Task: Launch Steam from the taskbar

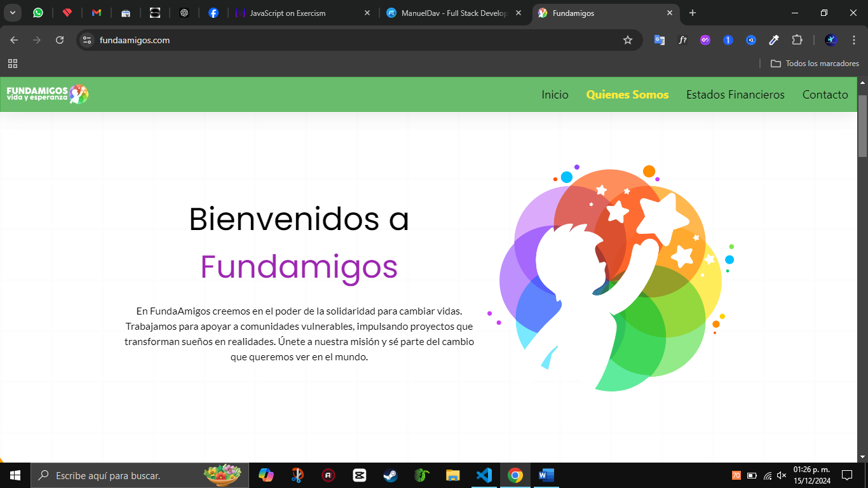Action: pyautogui.click(x=391, y=475)
